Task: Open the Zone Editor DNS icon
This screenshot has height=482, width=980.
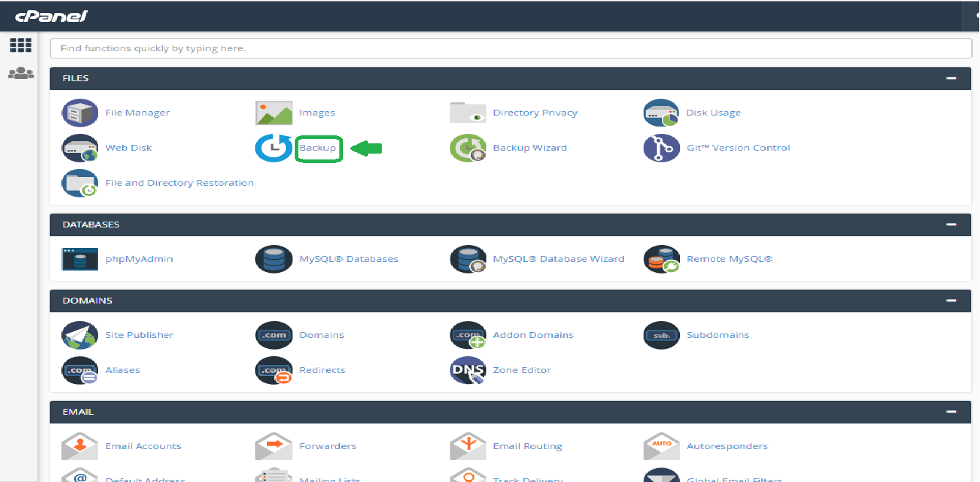Action: pos(467,370)
